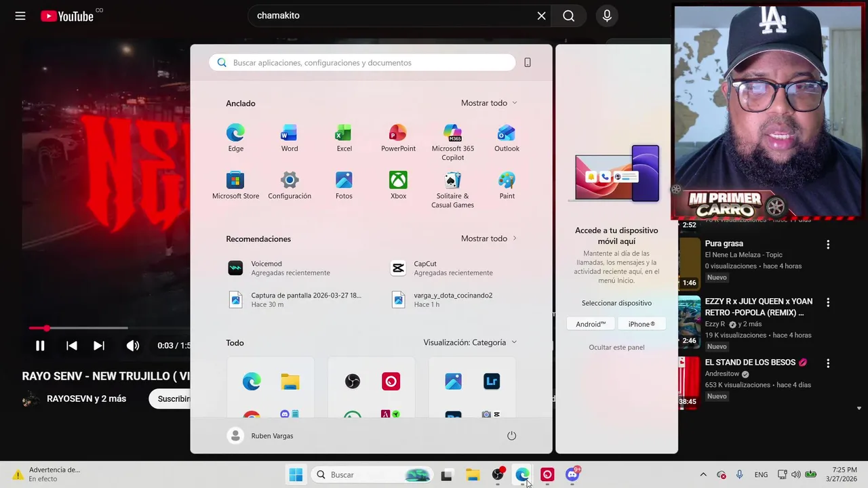
Task: Open Excel in Start menu
Action: pyautogui.click(x=344, y=138)
